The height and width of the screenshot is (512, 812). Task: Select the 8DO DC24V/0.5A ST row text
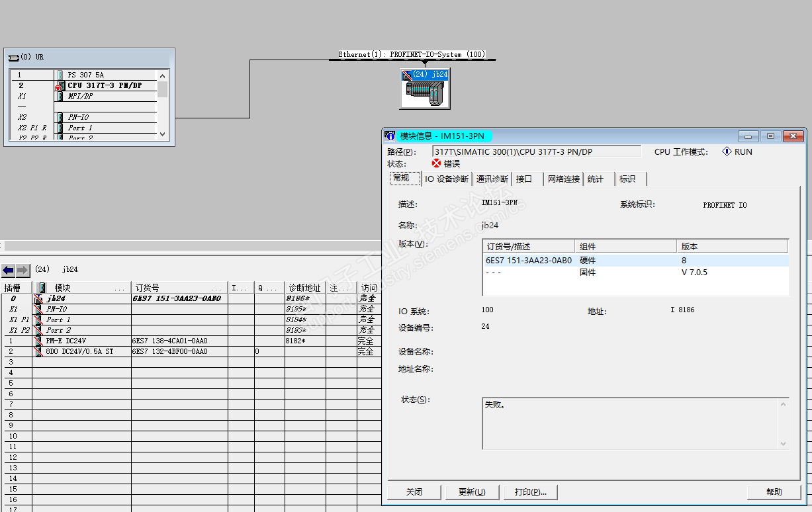point(79,351)
